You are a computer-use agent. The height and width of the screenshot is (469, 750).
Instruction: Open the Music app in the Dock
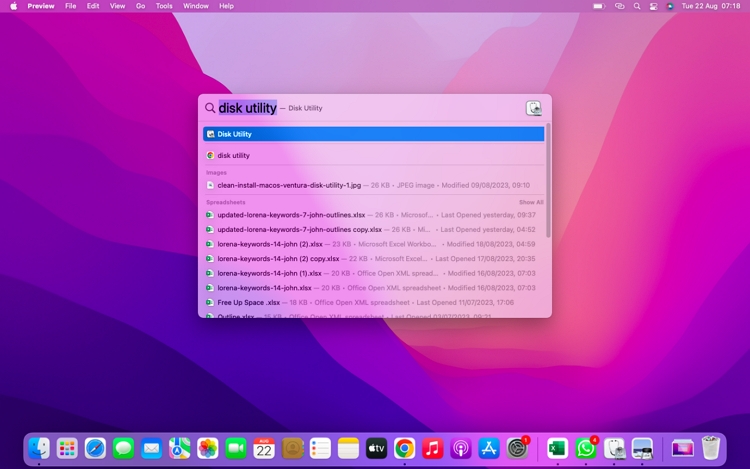432,448
